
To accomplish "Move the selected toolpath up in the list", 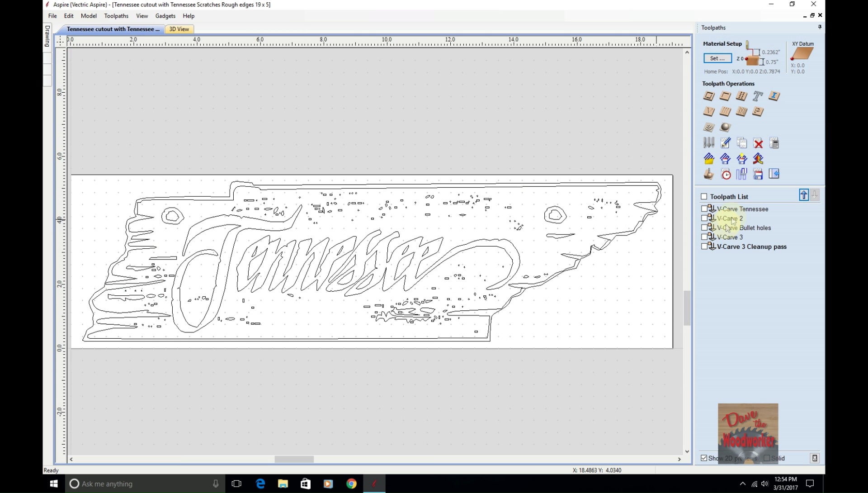I will (x=804, y=195).
